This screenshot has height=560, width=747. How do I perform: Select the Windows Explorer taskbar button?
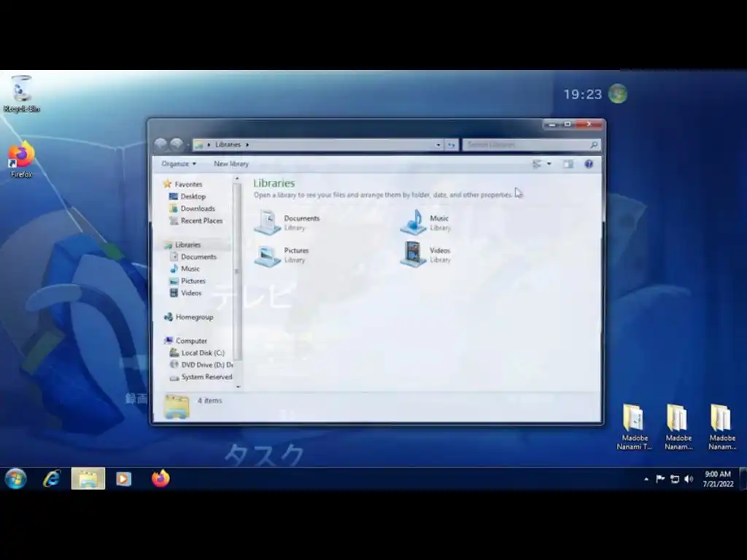88,478
